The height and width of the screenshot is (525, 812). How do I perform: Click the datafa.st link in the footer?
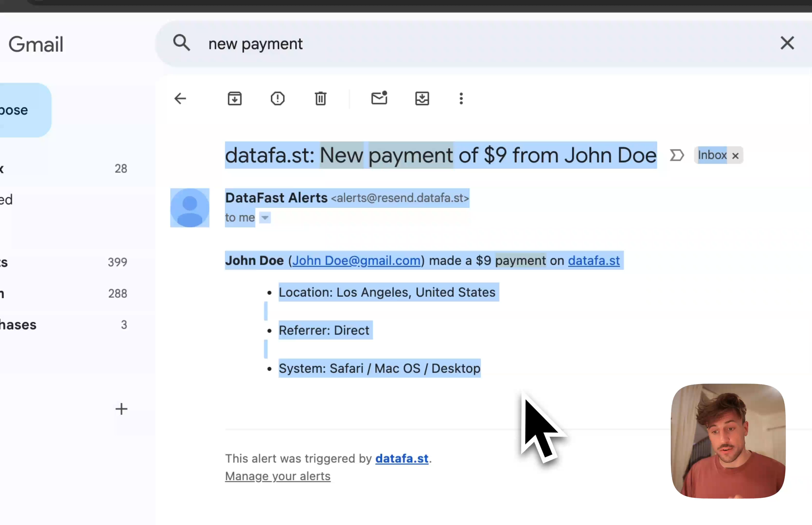pyautogui.click(x=402, y=458)
